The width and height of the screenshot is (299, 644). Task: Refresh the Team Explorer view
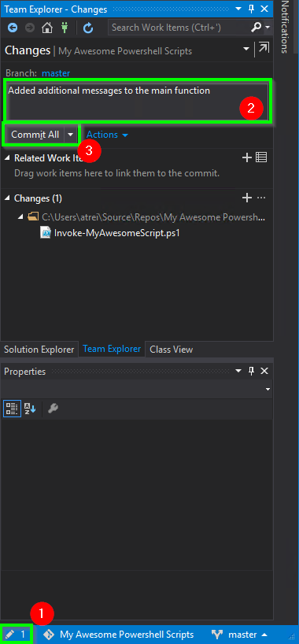[x=88, y=28]
